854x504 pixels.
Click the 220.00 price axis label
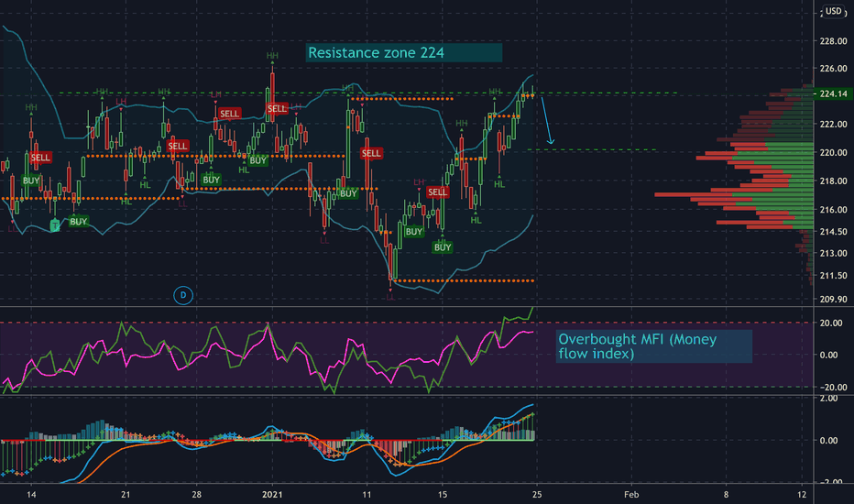[x=833, y=152]
